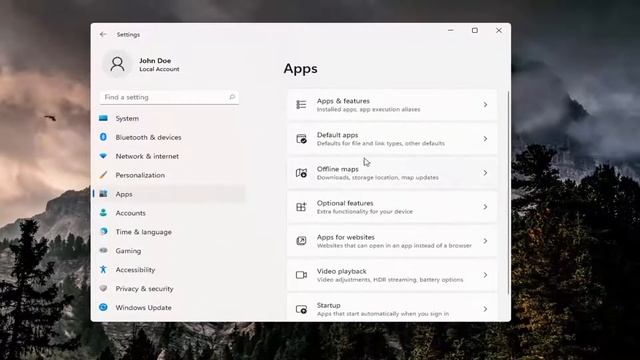Expand Optional features chevron

[485, 207]
